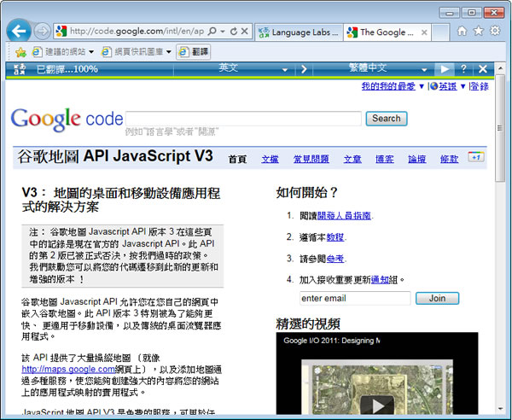Click the 英語 language link
The width and height of the screenshot is (512, 420).
coord(447,86)
